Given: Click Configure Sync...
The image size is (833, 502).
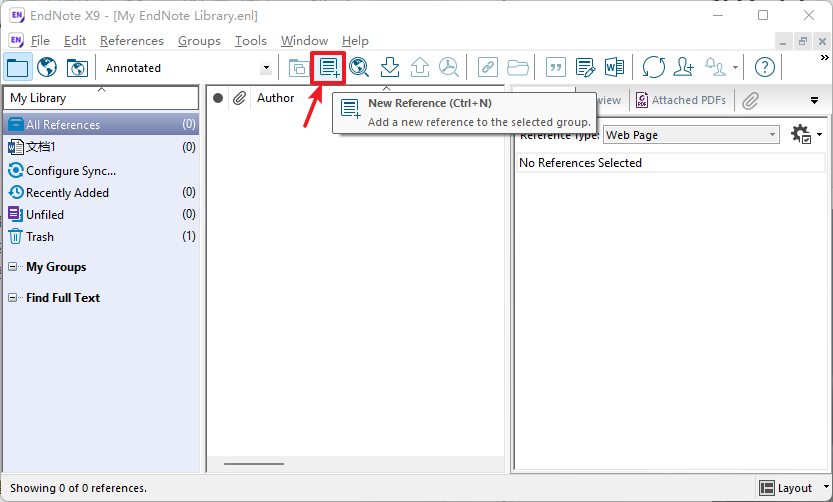Looking at the screenshot, I should (101, 171).
